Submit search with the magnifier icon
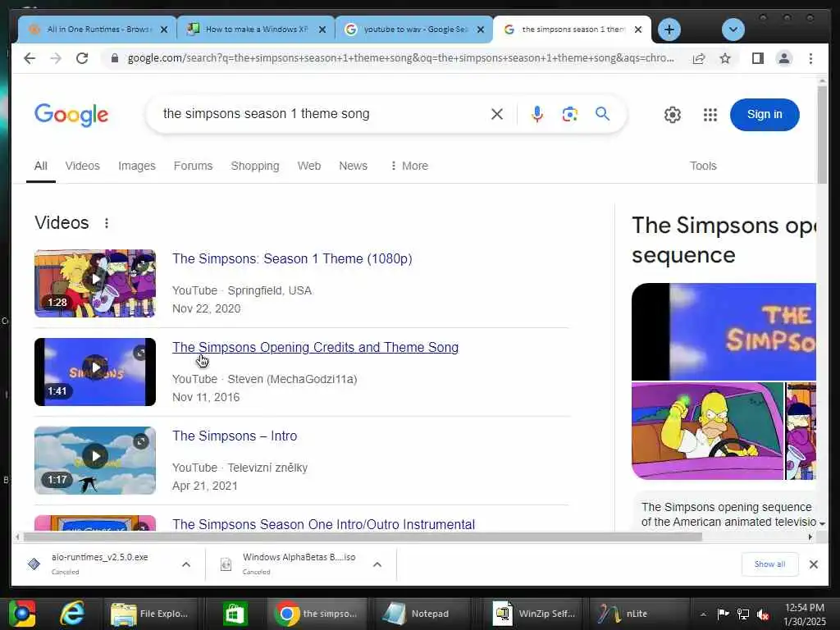 [x=603, y=113]
